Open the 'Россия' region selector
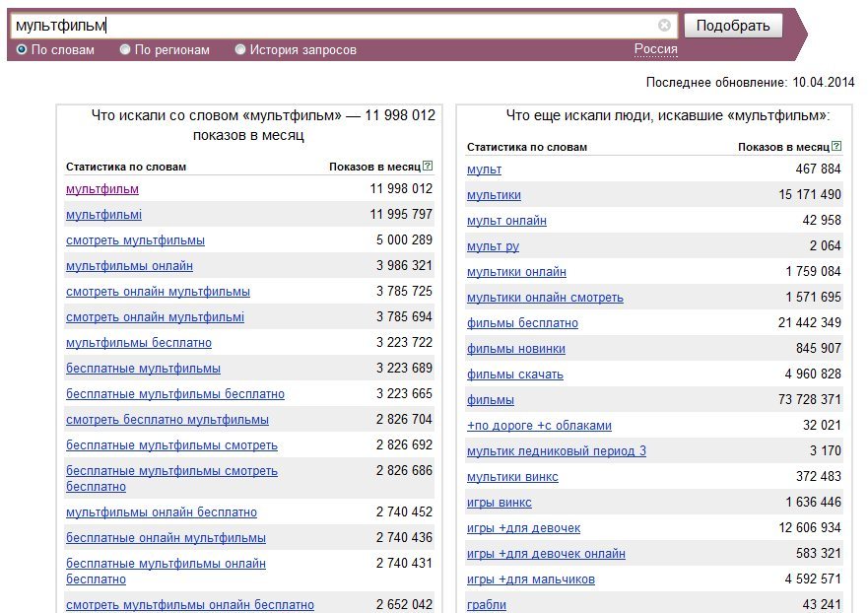This screenshot has height=613, width=868. tap(655, 49)
